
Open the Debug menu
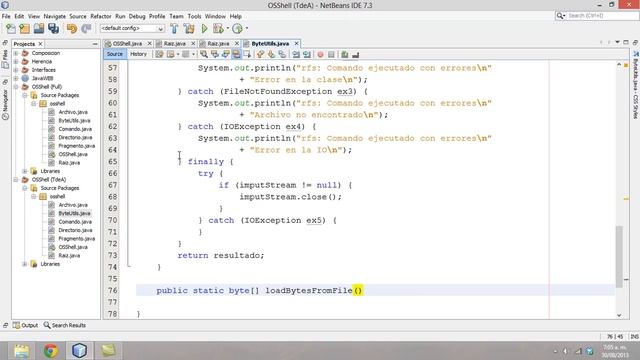137,16
